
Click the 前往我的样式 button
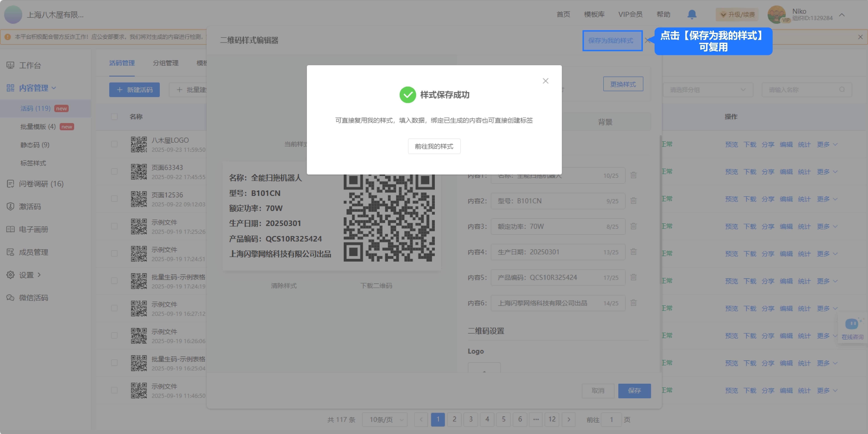[434, 146]
